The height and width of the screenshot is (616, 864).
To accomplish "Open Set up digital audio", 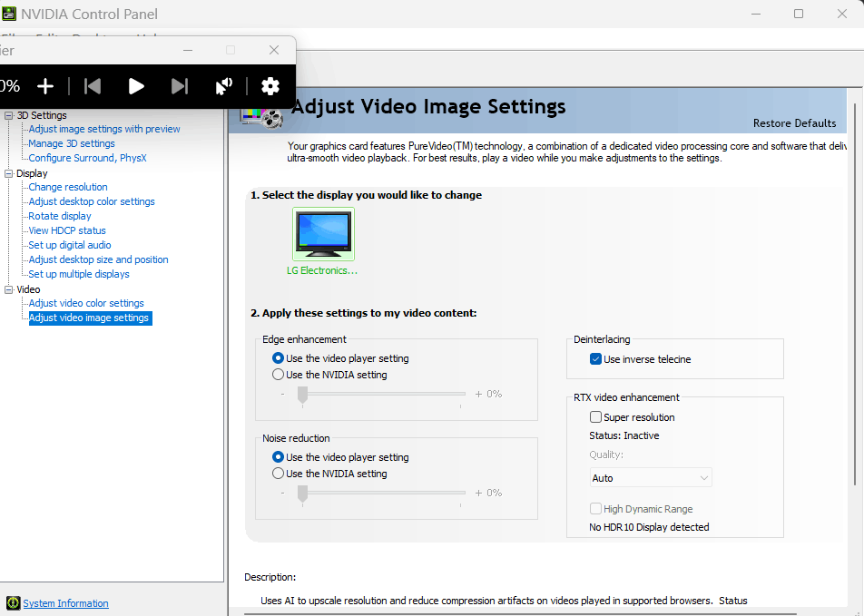I will [69, 245].
